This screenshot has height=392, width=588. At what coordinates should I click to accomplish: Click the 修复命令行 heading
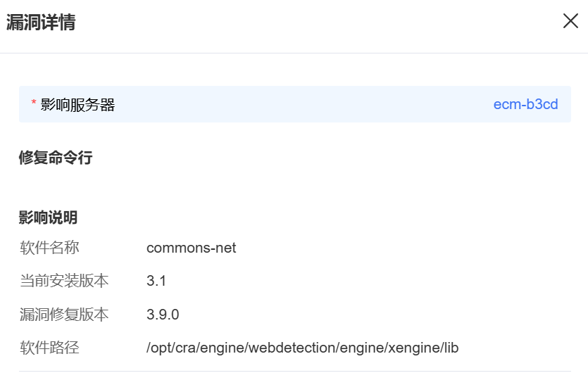(56, 158)
